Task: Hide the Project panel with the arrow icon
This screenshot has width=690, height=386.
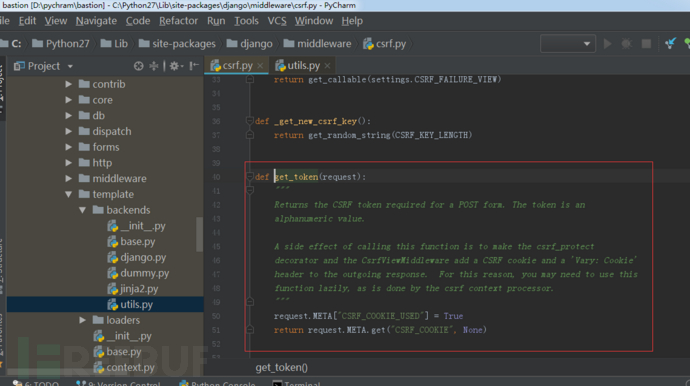Action: (x=194, y=66)
